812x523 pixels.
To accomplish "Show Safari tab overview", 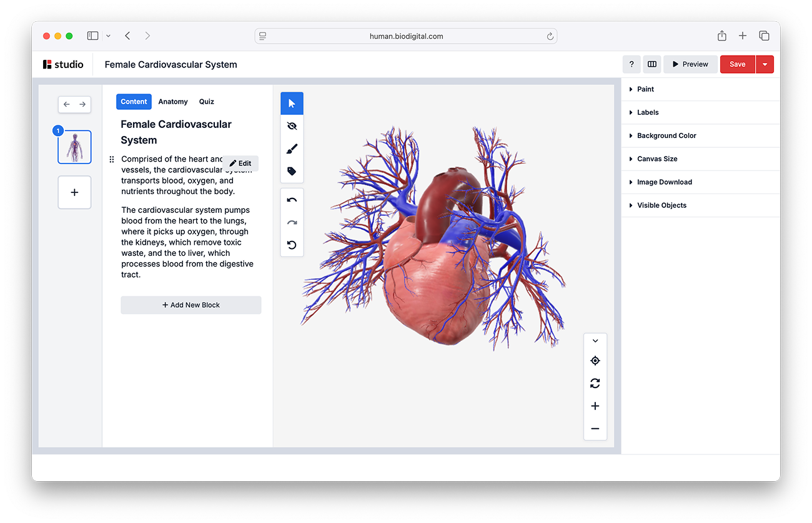I will point(764,36).
